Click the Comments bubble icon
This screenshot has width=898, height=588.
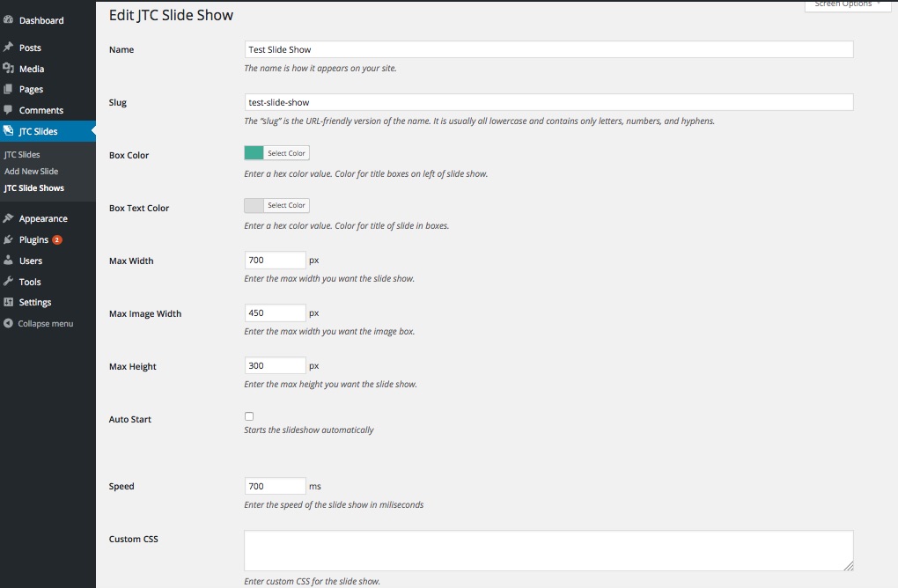(9, 110)
